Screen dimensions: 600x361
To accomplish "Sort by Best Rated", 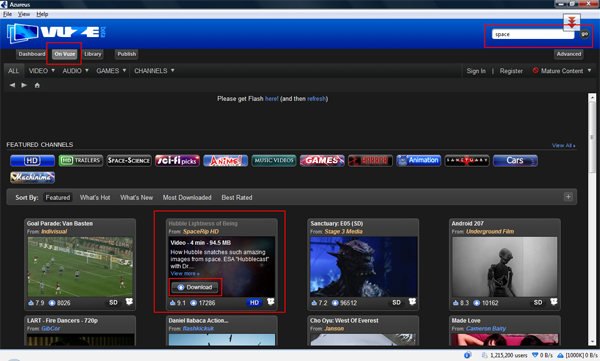I will (237, 198).
